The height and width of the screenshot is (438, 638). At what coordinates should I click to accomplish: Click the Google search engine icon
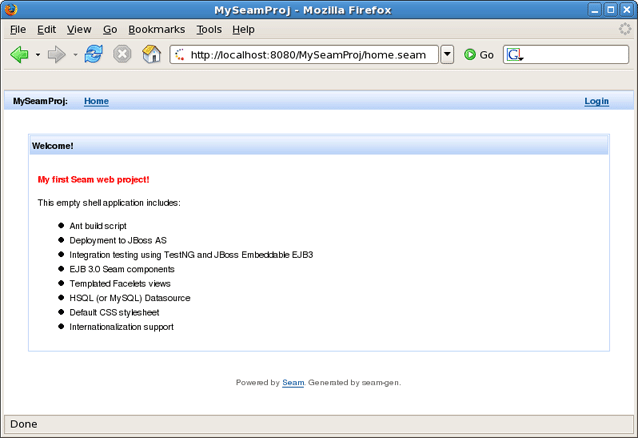pyautogui.click(x=514, y=55)
